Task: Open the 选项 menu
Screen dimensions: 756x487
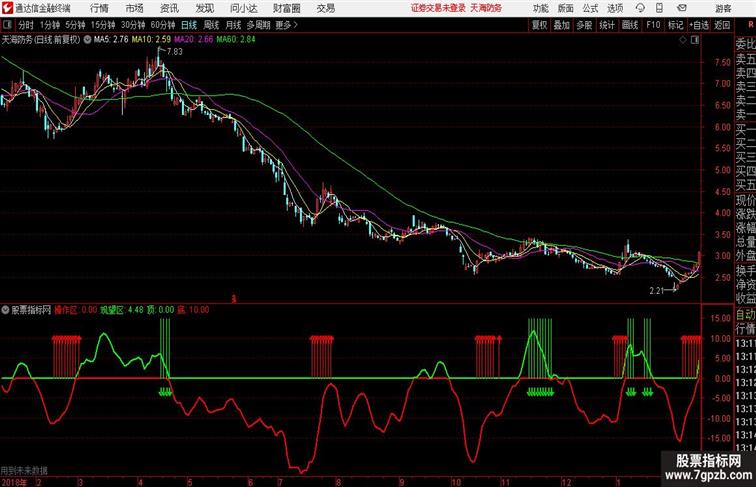Action: tap(615, 8)
